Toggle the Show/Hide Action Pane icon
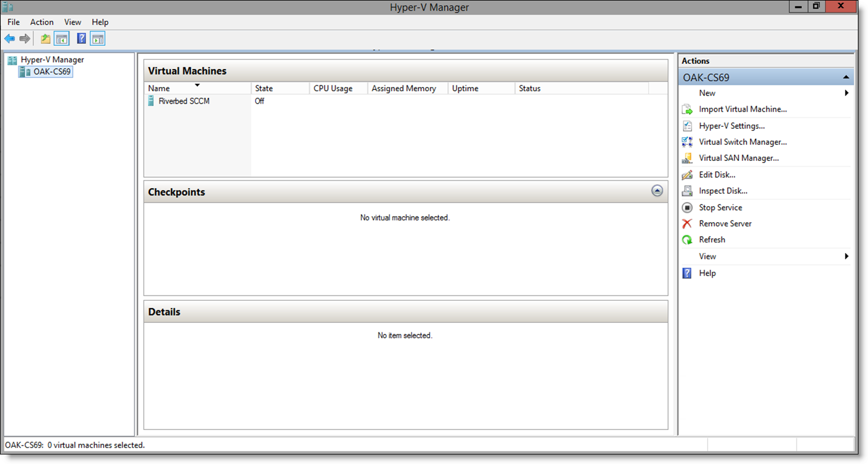 click(x=98, y=39)
